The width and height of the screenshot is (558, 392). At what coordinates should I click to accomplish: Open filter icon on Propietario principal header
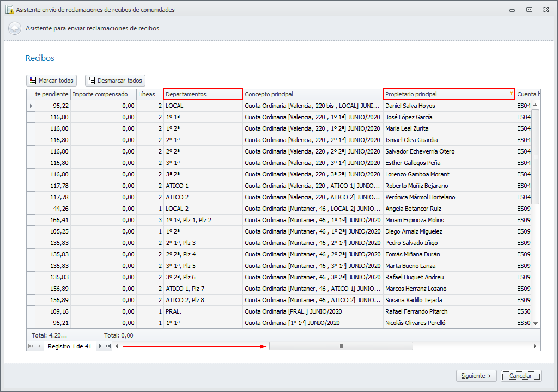pyautogui.click(x=511, y=93)
